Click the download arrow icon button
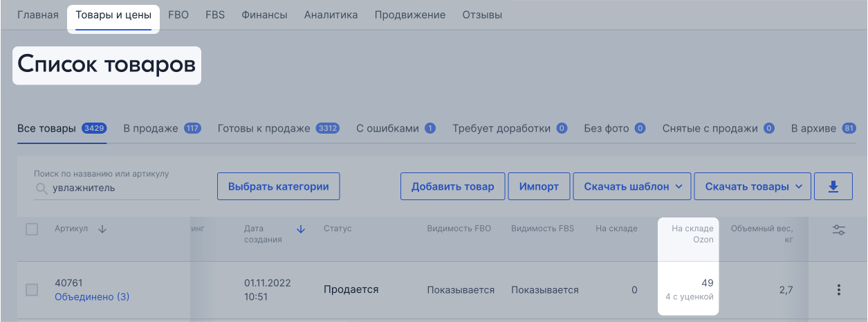Image resolution: width=868 pixels, height=322 pixels. 833,186
